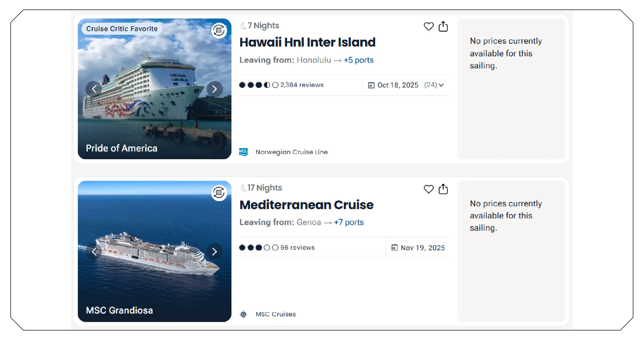
Task: Open the Hawaii Hnl Inter Island listing
Action: pyautogui.click(x=307, y=42)
